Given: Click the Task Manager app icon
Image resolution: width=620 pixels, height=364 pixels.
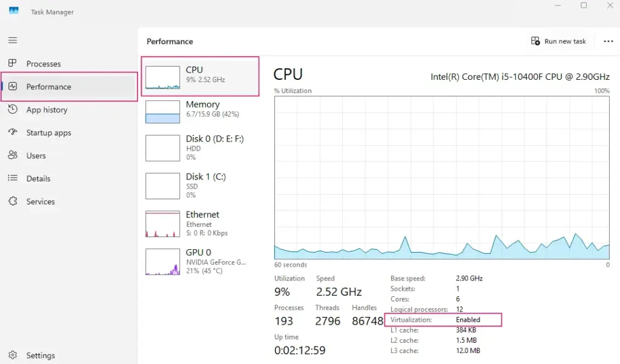Looking at the screenshot, I should pyautogui.click(x=13, y=11).
